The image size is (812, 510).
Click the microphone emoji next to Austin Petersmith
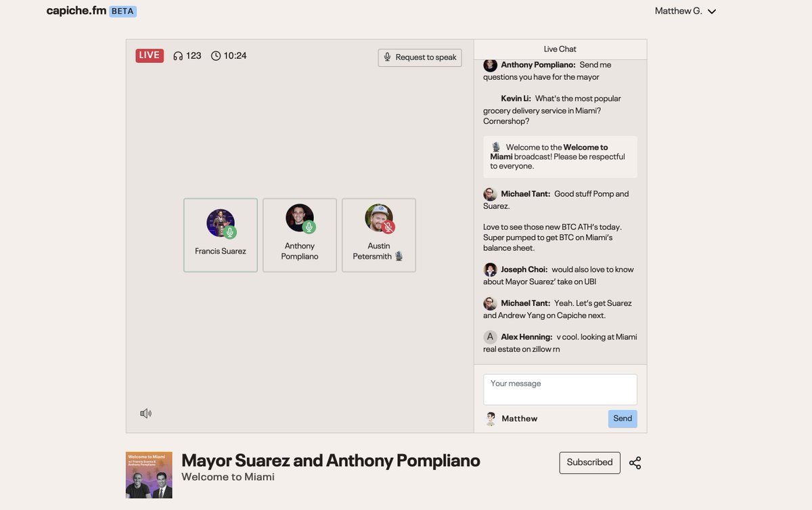399,256
